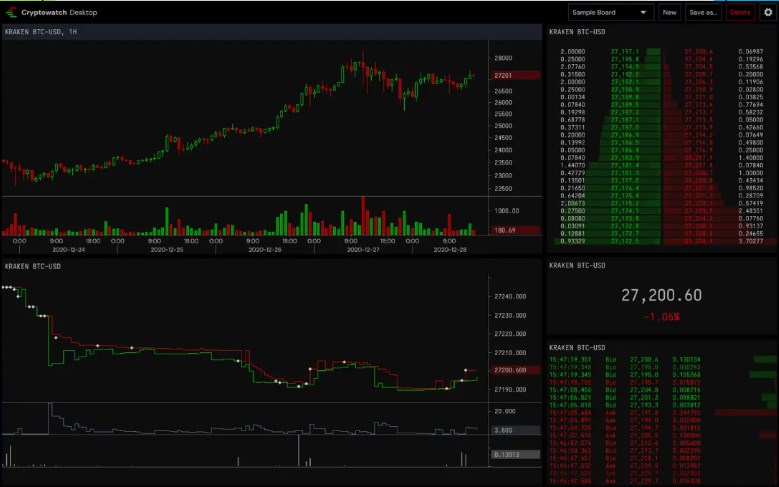Click the 27240.000 axis label

(510, 296)
